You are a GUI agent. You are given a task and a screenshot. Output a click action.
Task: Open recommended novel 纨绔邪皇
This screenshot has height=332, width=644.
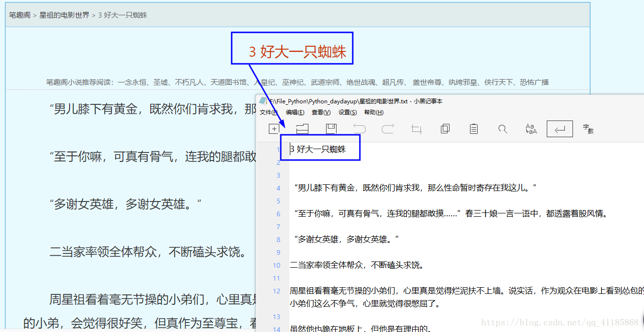pos(463,82)
